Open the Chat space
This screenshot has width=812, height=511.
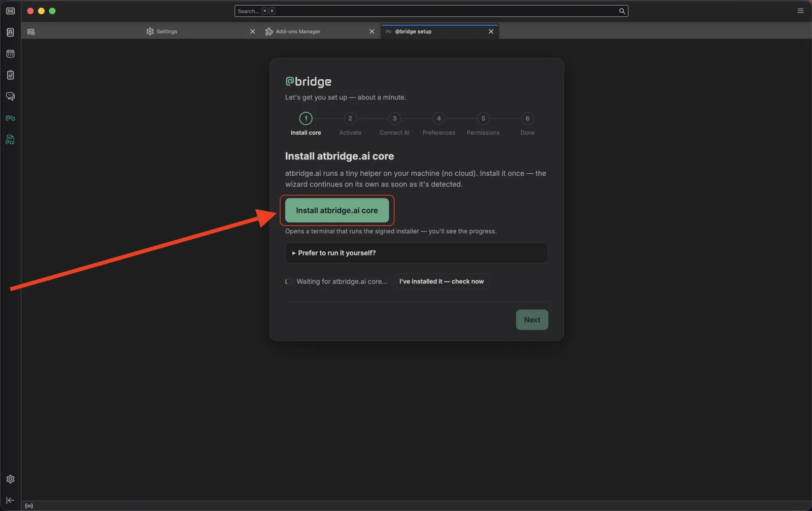(10, 97)
